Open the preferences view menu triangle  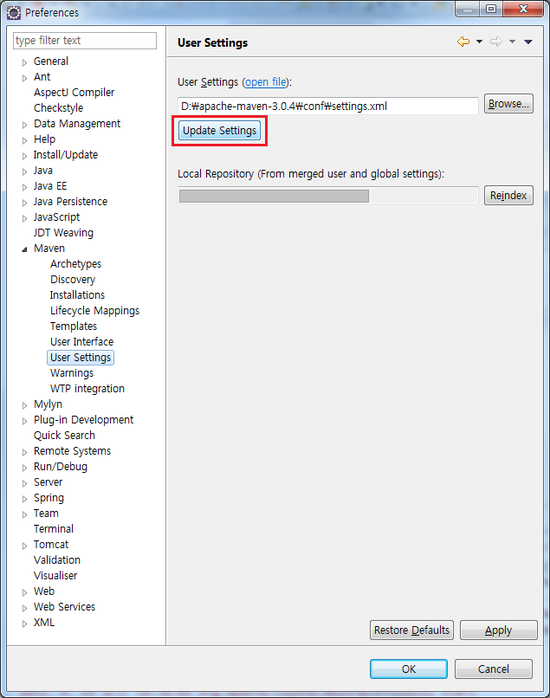tap(528, 42)
